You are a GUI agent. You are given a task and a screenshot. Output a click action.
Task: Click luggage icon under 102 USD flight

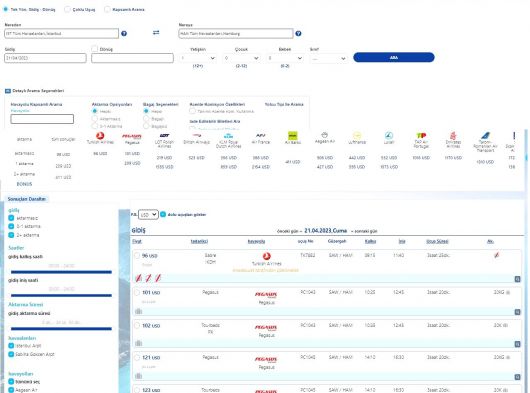point(138,343)
